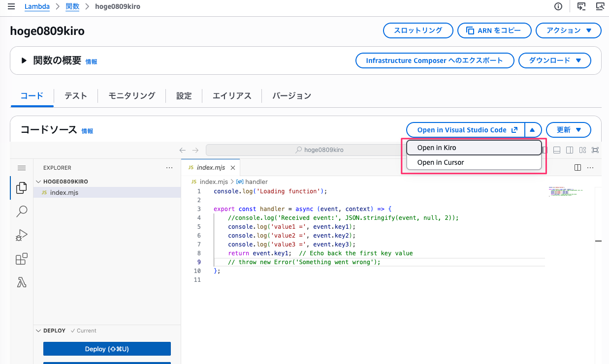This screenshot has height=364, width=609.
Task: Open the Lambda icon in activity bar
Action: click(x=22, y=282)
